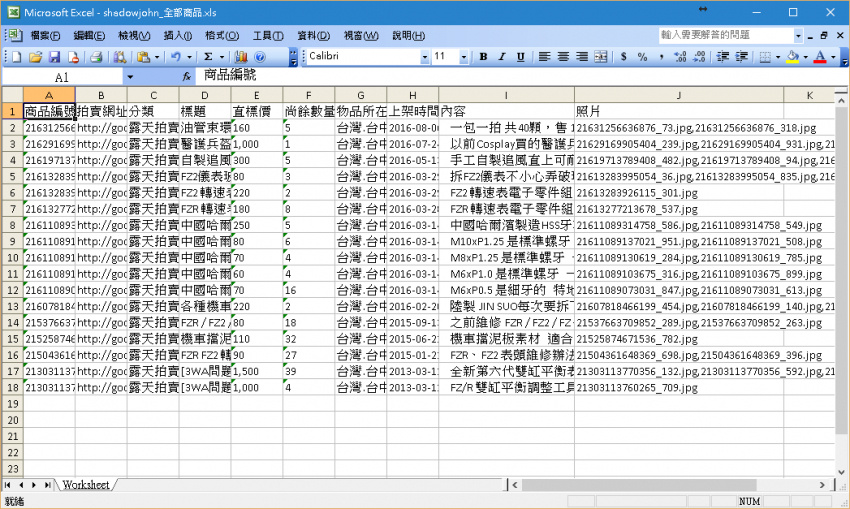The width and height of the screenshot is (850, 509).
Task: Click the Save icon in the toolbar
Action: 55,57
